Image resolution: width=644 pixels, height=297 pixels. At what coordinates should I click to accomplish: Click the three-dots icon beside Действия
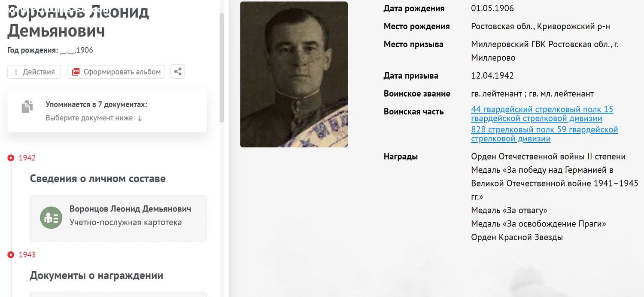click(x=16, y=72)
